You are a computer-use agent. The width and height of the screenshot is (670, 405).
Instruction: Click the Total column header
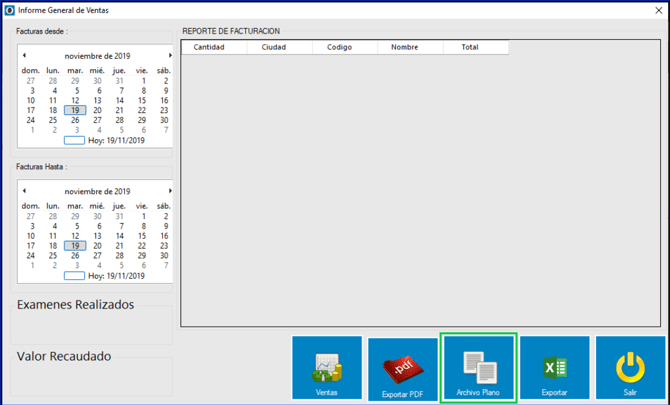pyautogui.click(x=470, y=47)
